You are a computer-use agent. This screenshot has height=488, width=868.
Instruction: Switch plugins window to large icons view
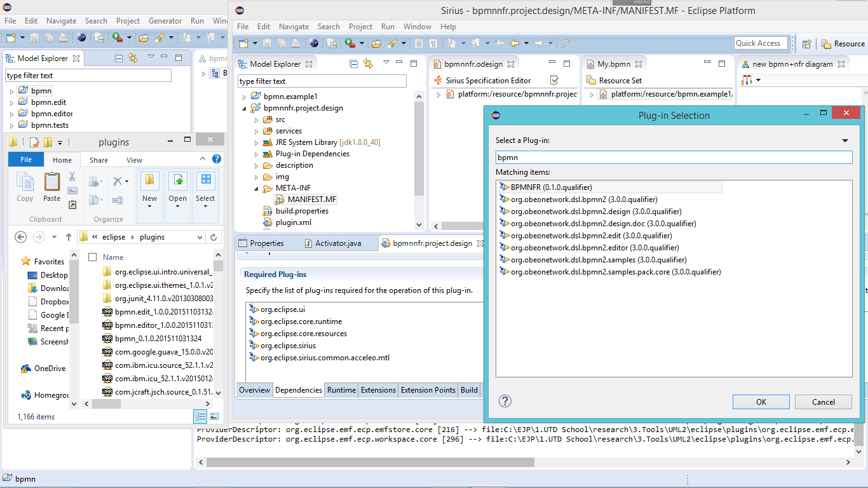point(214,416)
